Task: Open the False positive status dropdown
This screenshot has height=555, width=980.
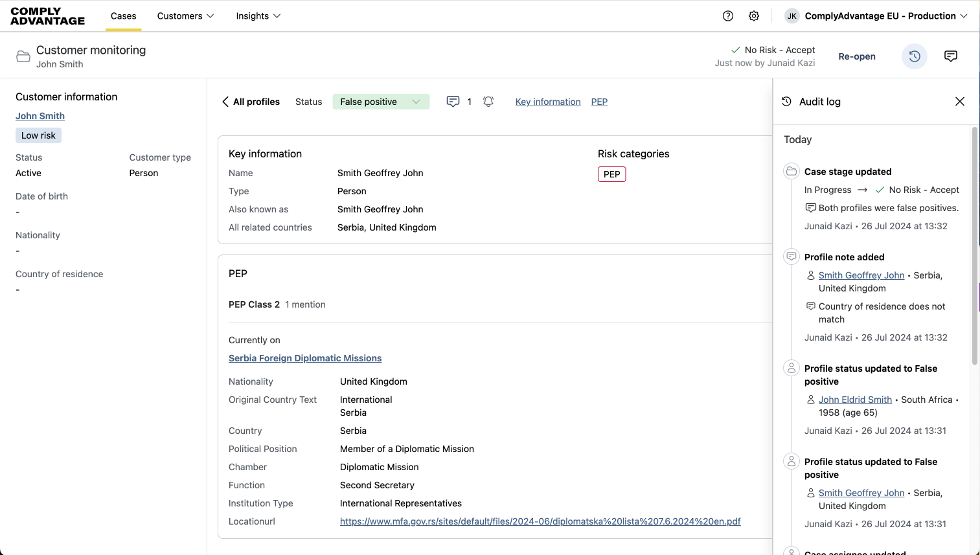Action: click(x=380, y=102)
